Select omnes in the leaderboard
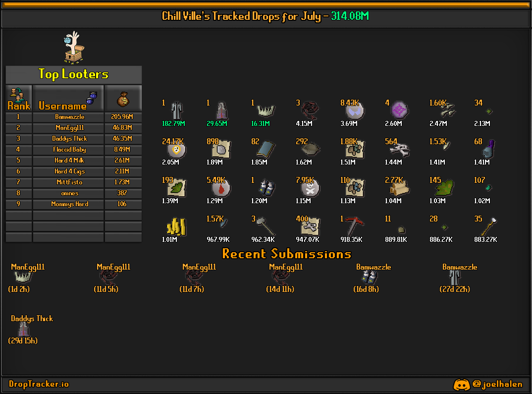532x394 pixels. tap(69, 193)
